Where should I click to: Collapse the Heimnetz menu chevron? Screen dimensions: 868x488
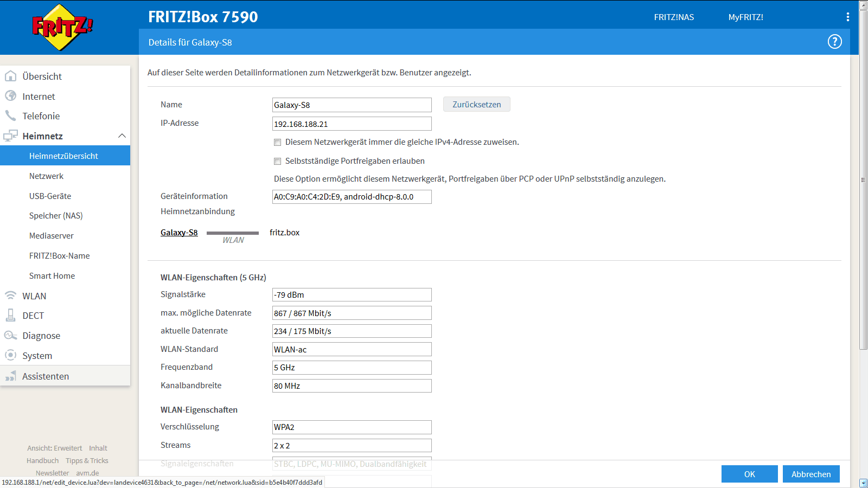(122, 136)
